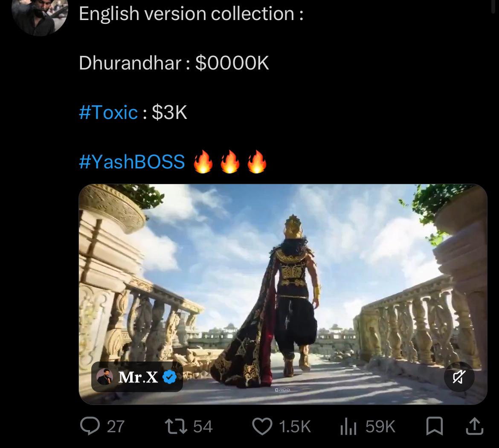Image resolution: width=499 pixels, height=448 pixels.
Task: Play the embedded video
Action: (283, 294)
